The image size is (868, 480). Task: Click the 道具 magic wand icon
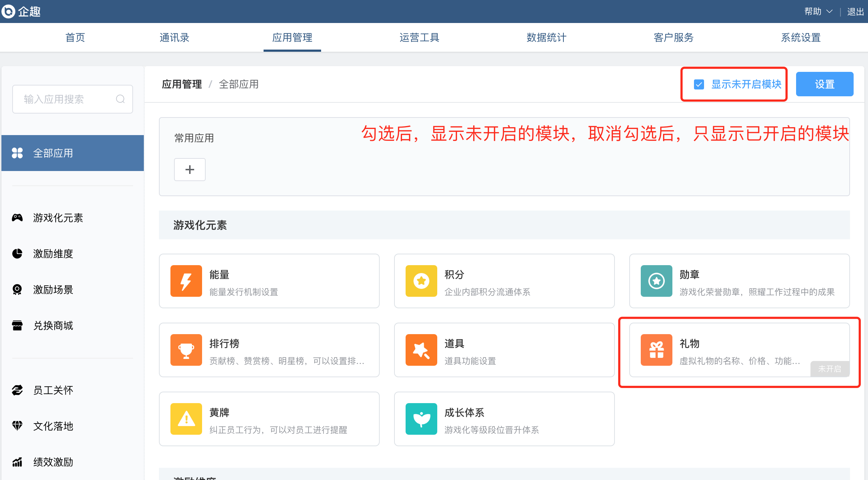421,350
